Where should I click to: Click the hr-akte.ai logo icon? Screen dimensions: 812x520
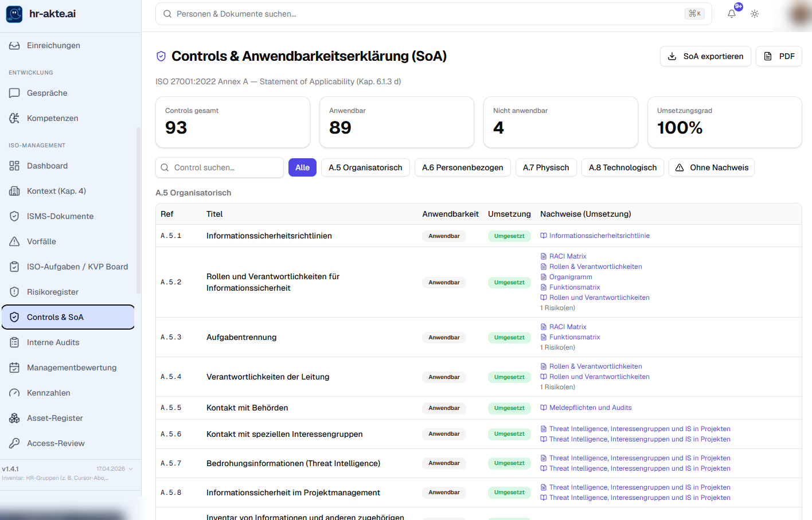14,14
